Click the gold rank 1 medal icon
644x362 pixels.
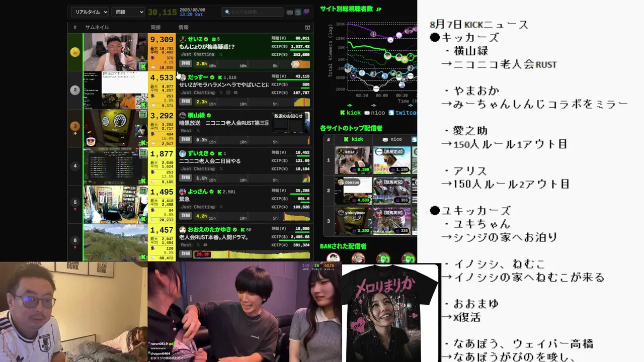(x=75, y=52)
